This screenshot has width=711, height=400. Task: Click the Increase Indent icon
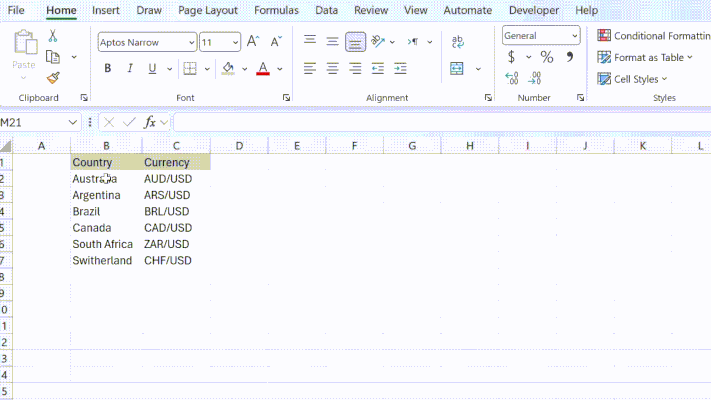pyautogui.click(x=400, y=68)
